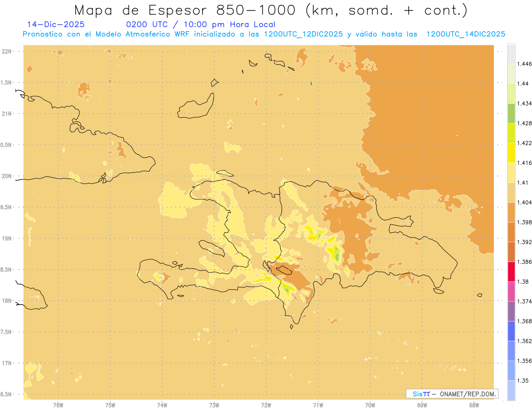Click the '1.368' colorbar value
The image size is (532, 411).
(x=525, y=321)
